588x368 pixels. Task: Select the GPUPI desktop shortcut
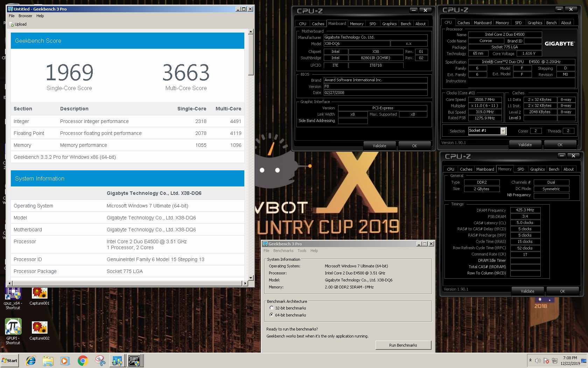pyautogui.click(x=13, y=332)
